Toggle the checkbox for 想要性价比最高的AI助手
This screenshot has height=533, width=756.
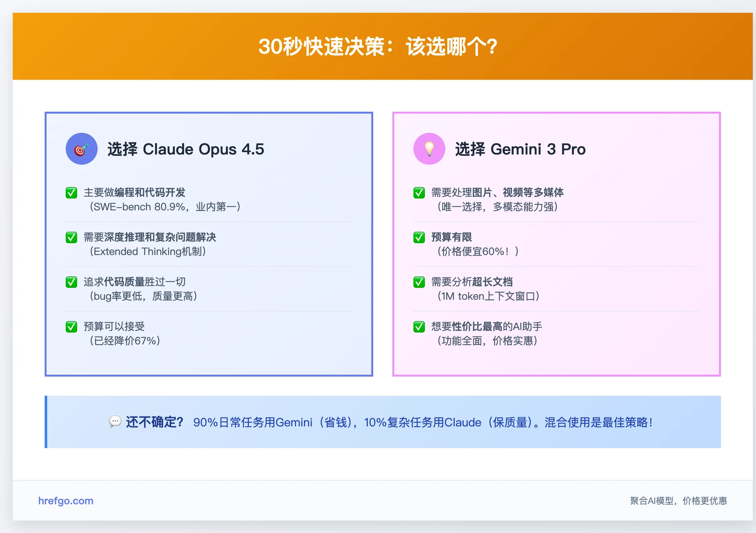(x=419, y=327)
